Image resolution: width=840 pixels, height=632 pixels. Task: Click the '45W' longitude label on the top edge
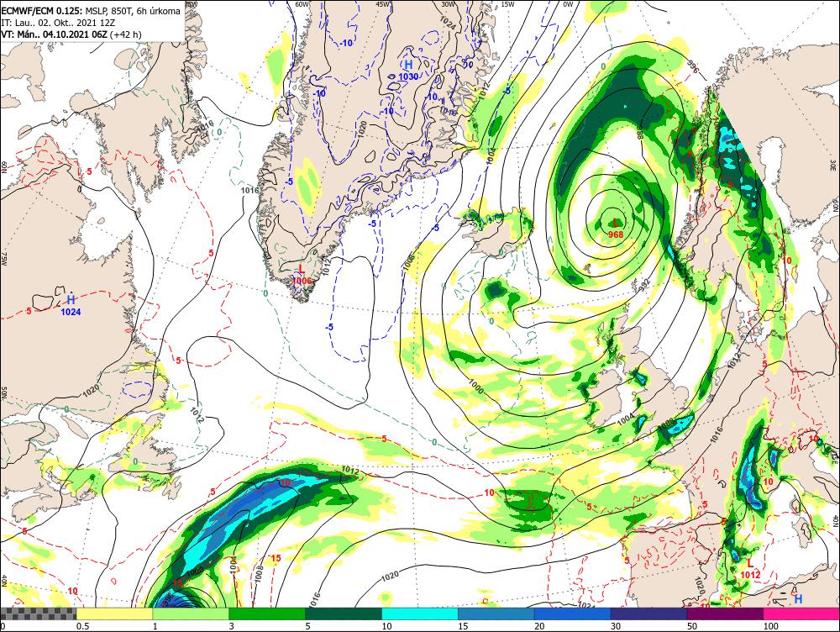[x=382, y=4]
